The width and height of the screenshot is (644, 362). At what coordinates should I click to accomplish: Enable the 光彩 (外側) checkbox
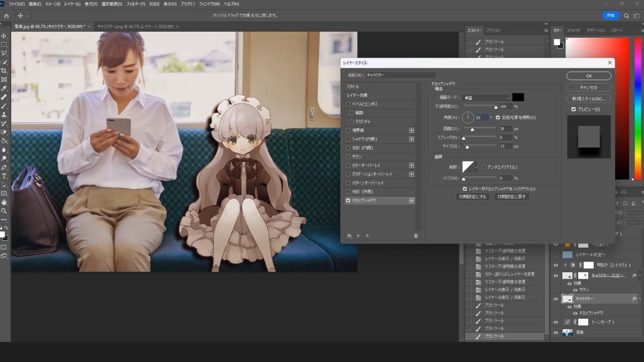click(x=348, y=192)
